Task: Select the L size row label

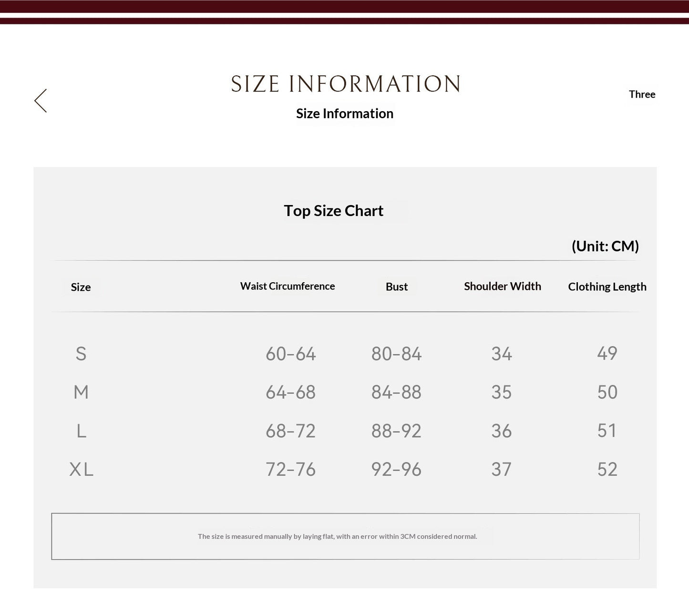Action: (82, 431)
